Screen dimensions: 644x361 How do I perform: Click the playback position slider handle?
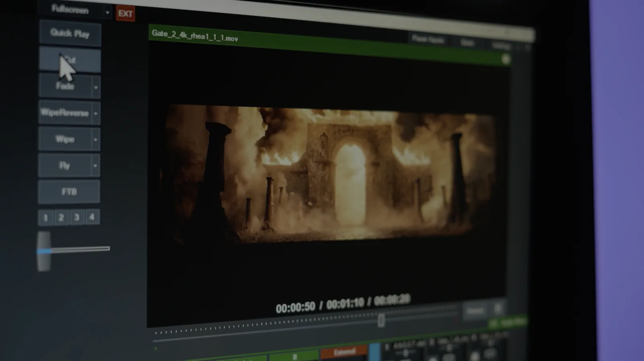pyautogui.click(x=381, y=320)
